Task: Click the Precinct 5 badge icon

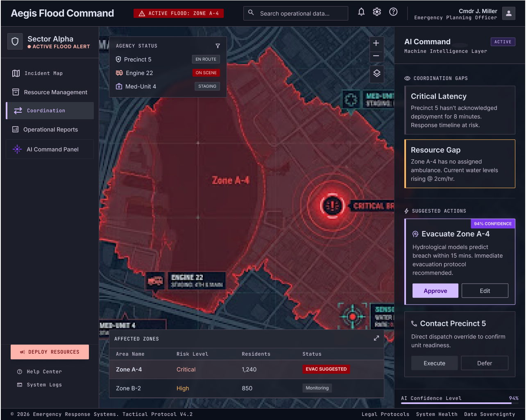Action: click(x=118, y=59)
